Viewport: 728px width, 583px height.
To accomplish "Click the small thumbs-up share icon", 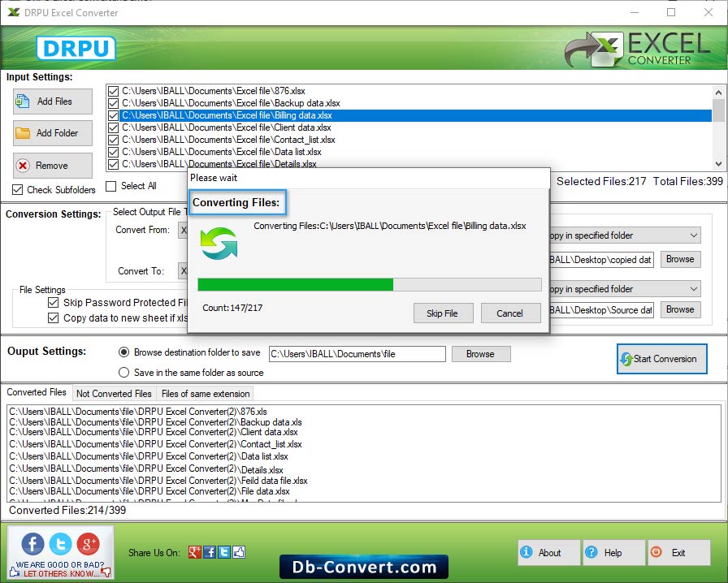I will pos(239,552).
